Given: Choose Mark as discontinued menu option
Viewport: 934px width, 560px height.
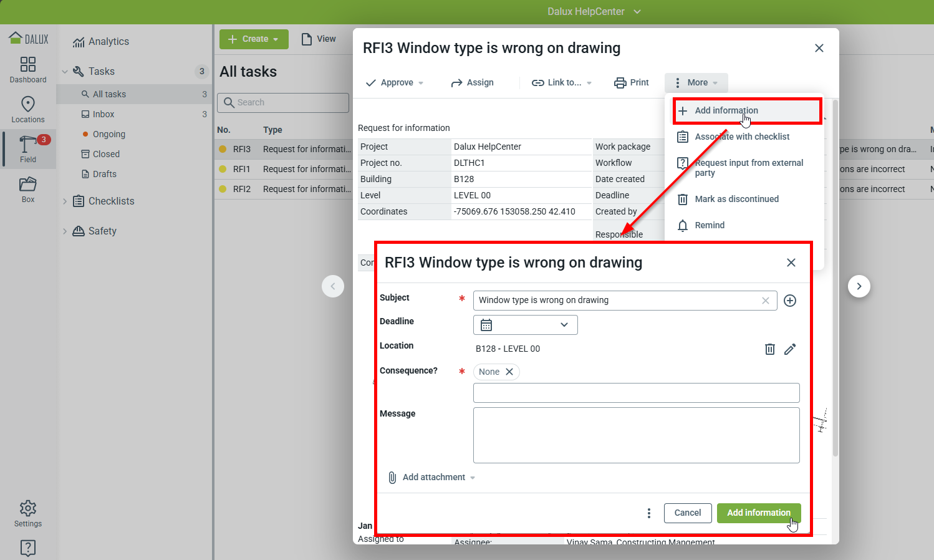Looking at the screenshot, I should pyautogui.click(x=736, y=199).
